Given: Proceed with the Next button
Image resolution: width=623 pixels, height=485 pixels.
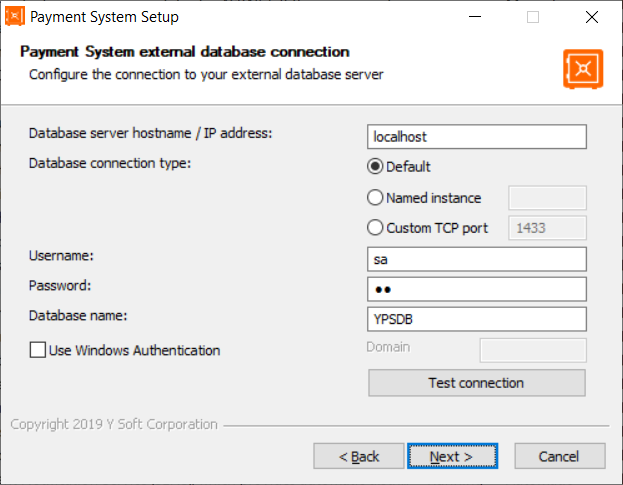Looking at the screenshot, I should [x=449, y=456].
